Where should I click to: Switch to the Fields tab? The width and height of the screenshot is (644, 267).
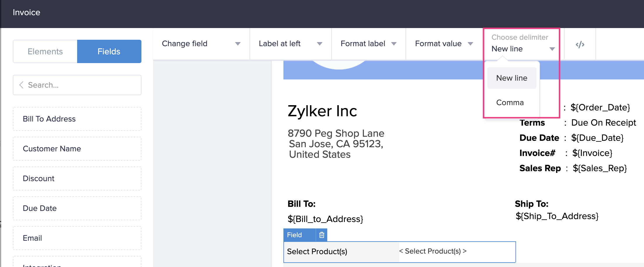109,51
